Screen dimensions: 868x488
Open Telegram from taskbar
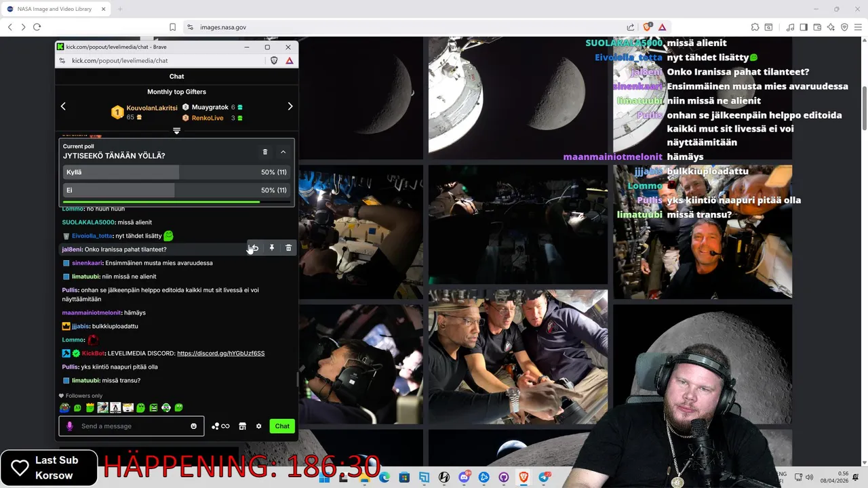tap(544, 477)
